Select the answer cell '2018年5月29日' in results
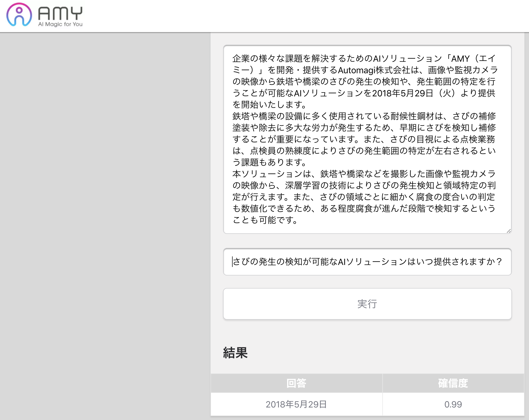 click(296, 404)
